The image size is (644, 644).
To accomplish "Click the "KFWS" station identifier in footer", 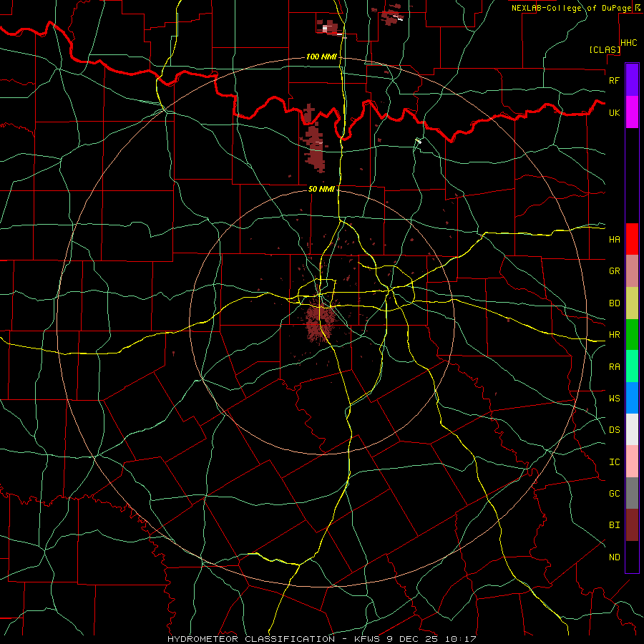I will 369,639.
